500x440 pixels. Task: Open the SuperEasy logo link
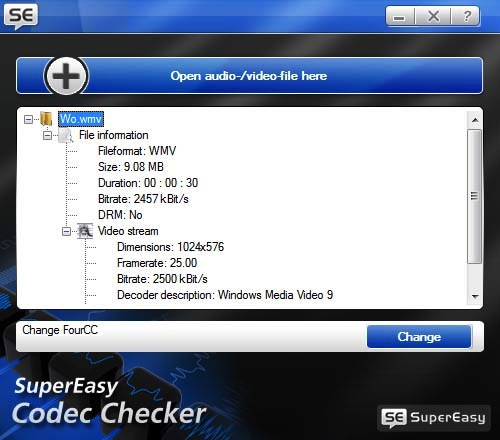[x=433, y=418]
